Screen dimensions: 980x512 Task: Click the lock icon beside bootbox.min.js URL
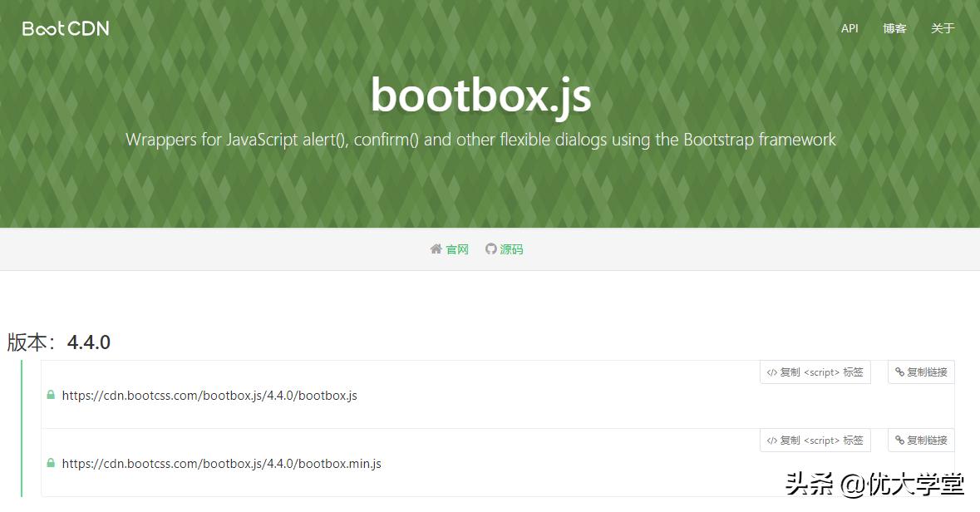click(51, 463)
